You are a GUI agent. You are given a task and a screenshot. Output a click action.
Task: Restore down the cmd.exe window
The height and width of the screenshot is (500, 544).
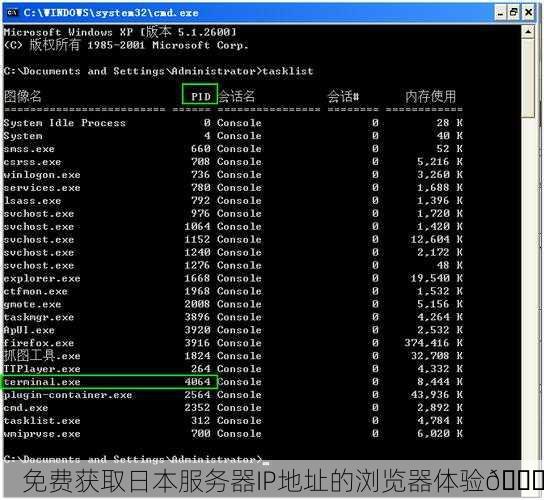point(514,13)
